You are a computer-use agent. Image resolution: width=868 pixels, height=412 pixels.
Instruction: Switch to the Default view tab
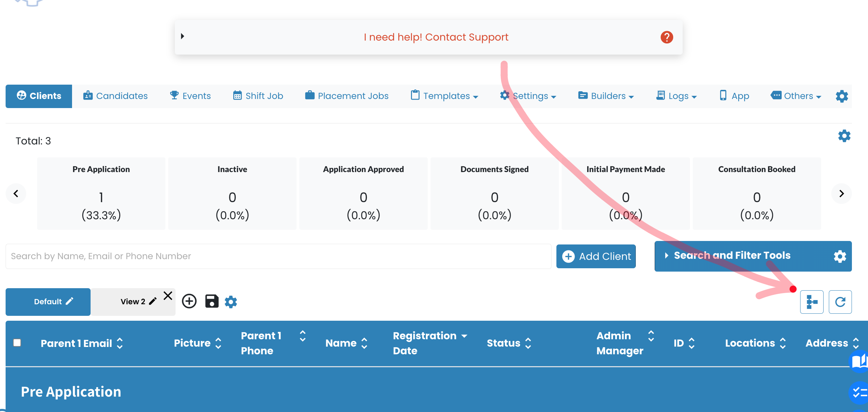[x=48, y=302]
